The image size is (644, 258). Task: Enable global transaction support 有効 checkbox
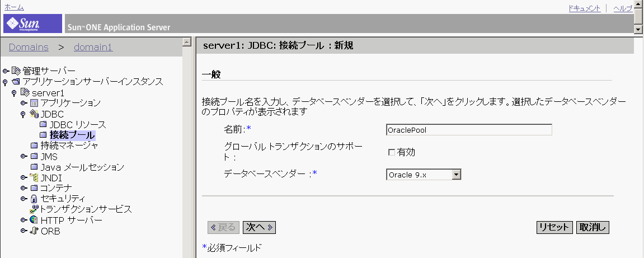[x=392, y=152]
